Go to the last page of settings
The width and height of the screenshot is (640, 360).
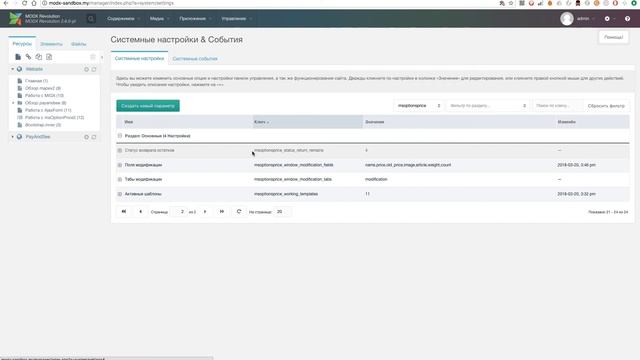[222, 211]
